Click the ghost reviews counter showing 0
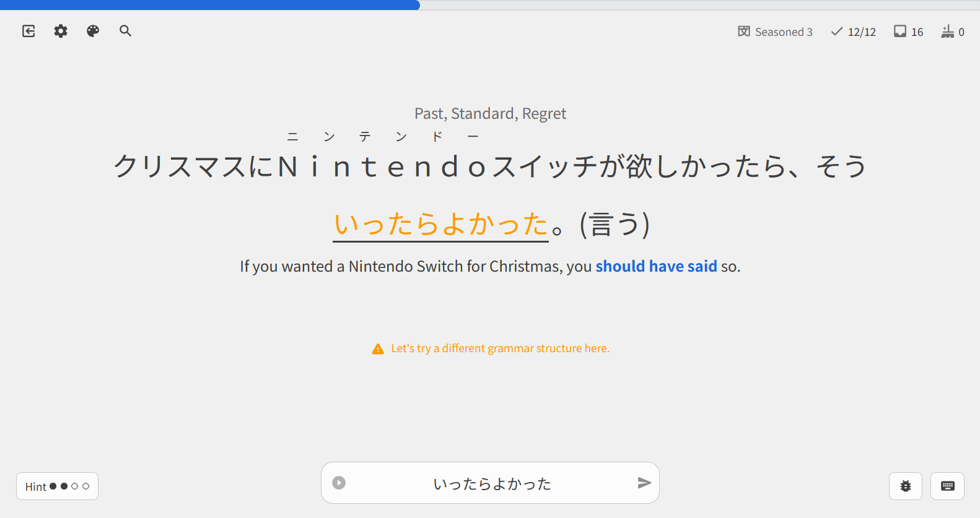This screenshot has width=980, height=518. pyautogui.click(x=953, y=32)
